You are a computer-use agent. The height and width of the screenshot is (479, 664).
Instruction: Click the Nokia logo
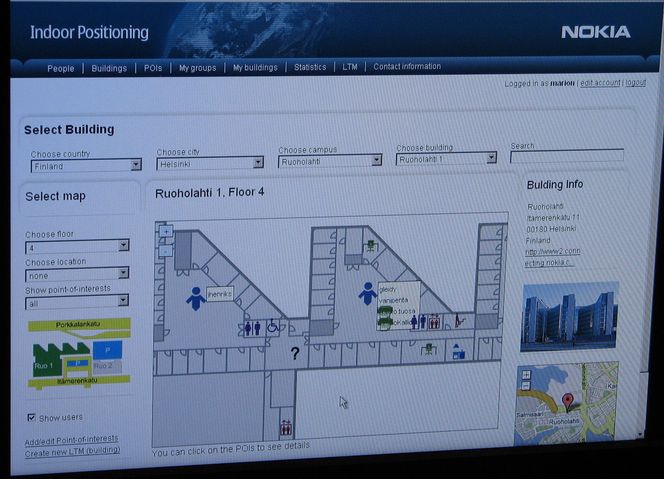596,32
